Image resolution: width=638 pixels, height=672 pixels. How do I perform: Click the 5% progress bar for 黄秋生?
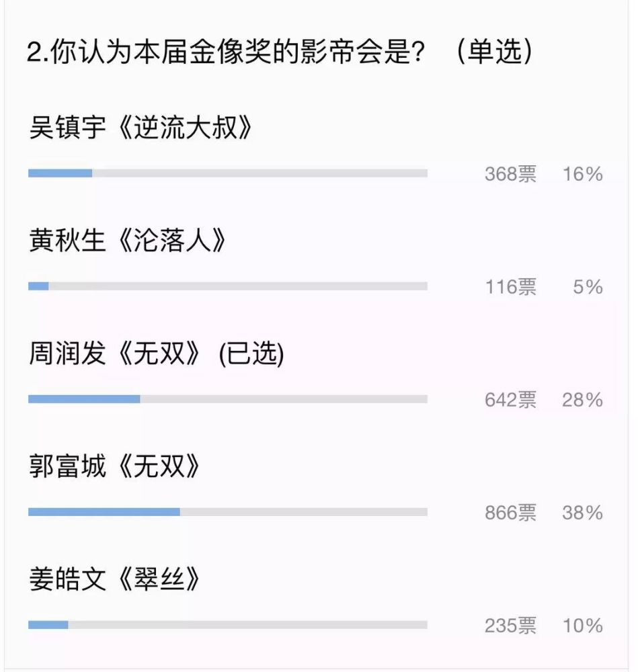pos(228,286)
